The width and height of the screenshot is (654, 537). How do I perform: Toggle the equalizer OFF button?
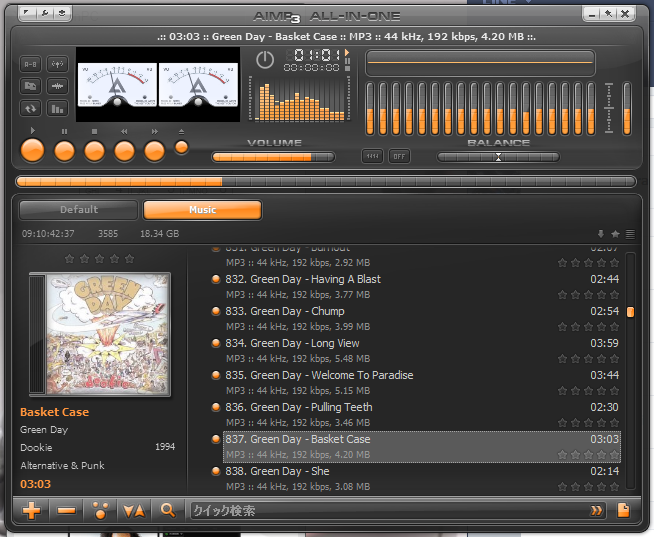[x=399, y=156]
